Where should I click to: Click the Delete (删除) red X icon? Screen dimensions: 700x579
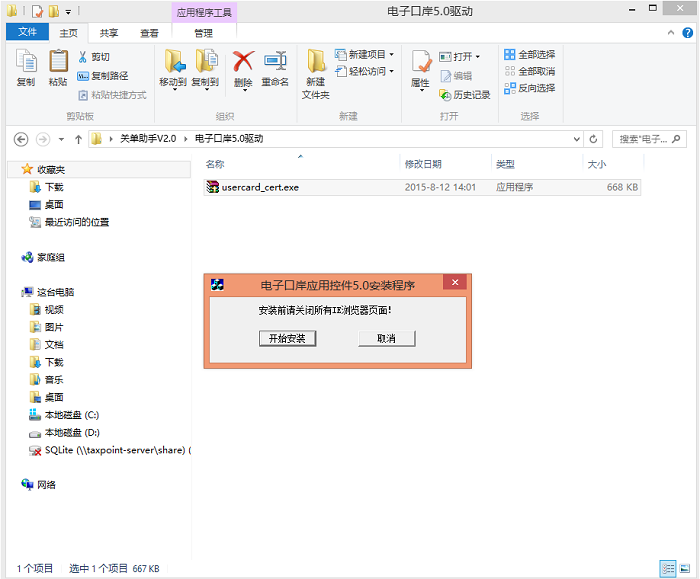point(243,62)
